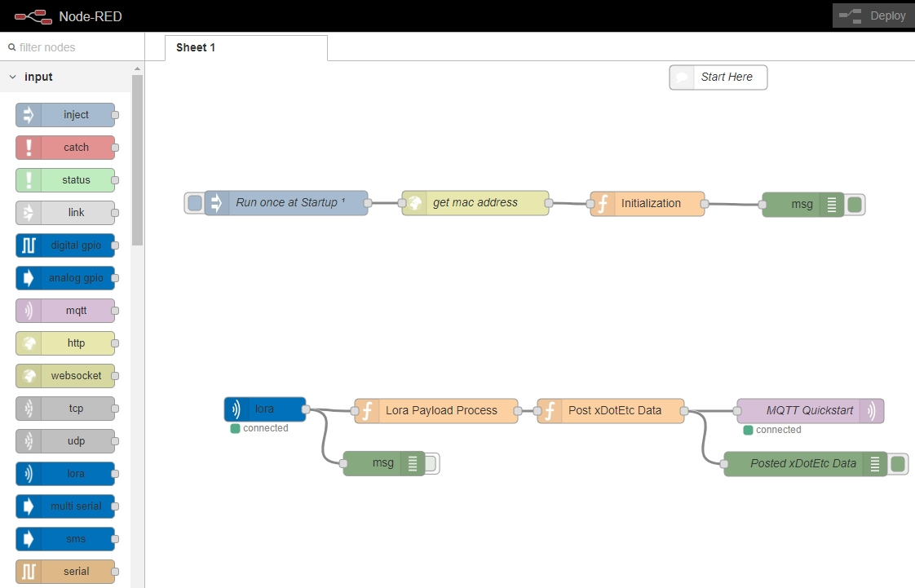Toggle the Posted xDotEtc Data debug output
This screenshot has height=588, width=915.
pos(898,464)
